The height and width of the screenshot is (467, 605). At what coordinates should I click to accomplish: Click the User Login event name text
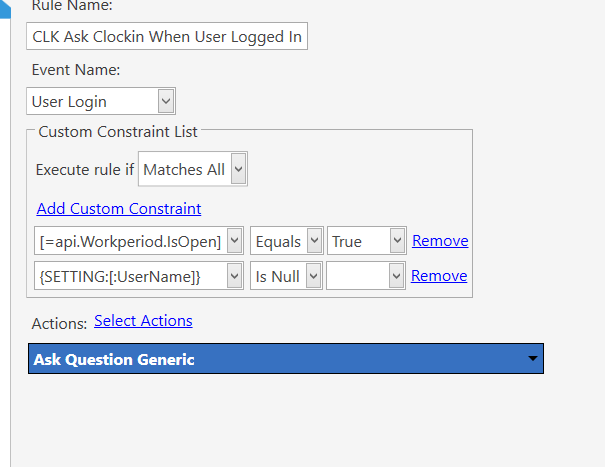[69, 102]
